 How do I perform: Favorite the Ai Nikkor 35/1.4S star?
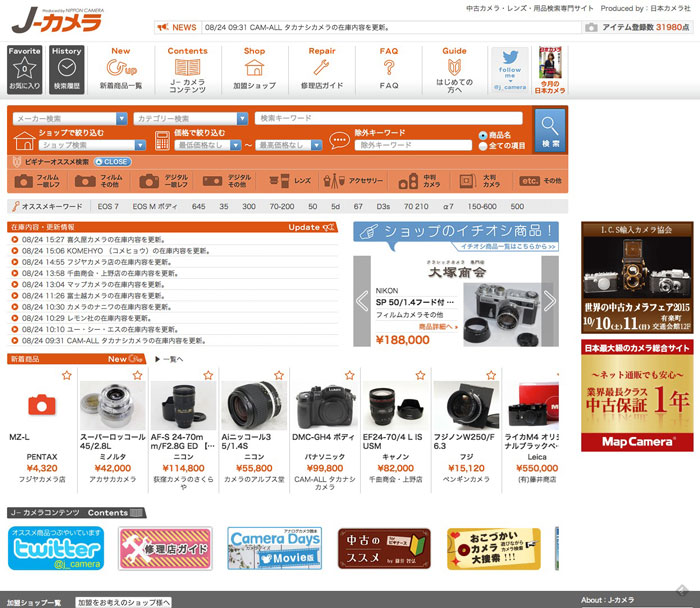coord(279,375)
